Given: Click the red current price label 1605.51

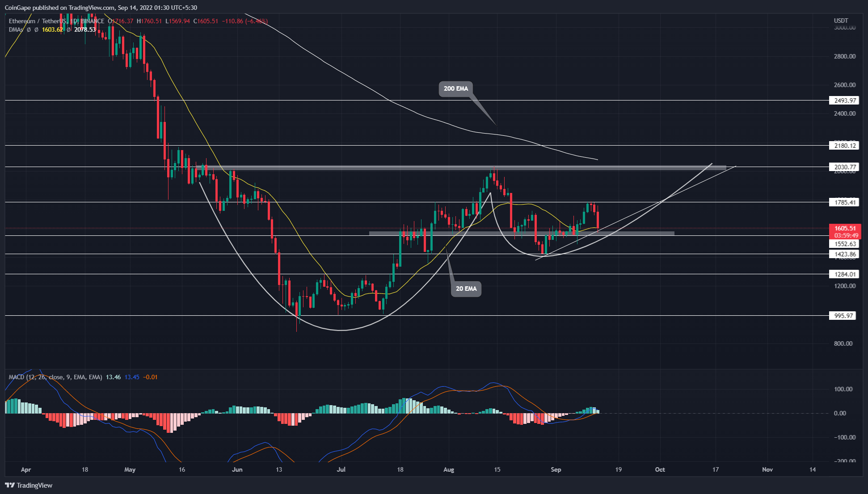Looking at the screenshot, I should click(844, 228).
